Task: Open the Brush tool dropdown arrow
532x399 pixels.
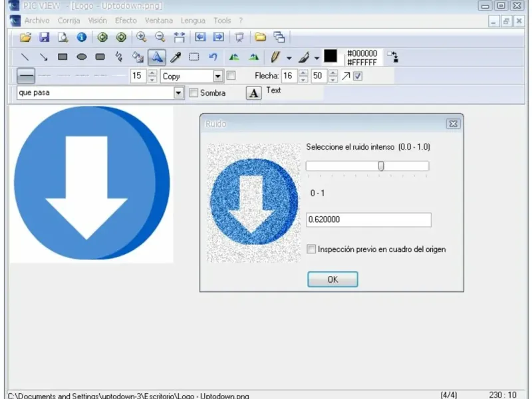Action: 317,58
